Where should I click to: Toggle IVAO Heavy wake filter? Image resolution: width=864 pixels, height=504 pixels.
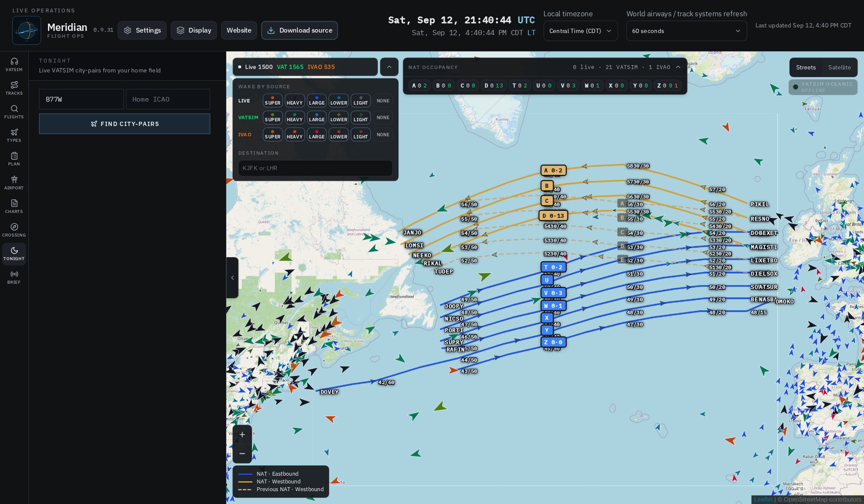294,135
